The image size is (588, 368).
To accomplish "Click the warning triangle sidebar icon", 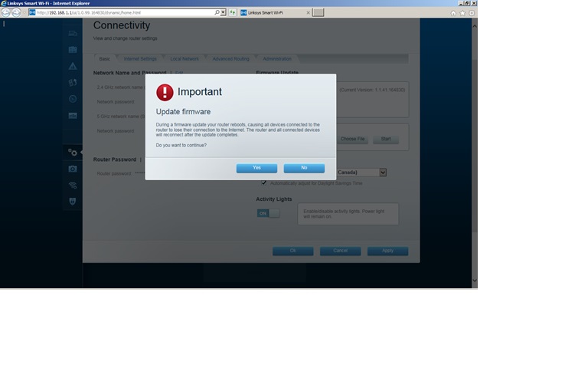I will [x=73, y=67].
